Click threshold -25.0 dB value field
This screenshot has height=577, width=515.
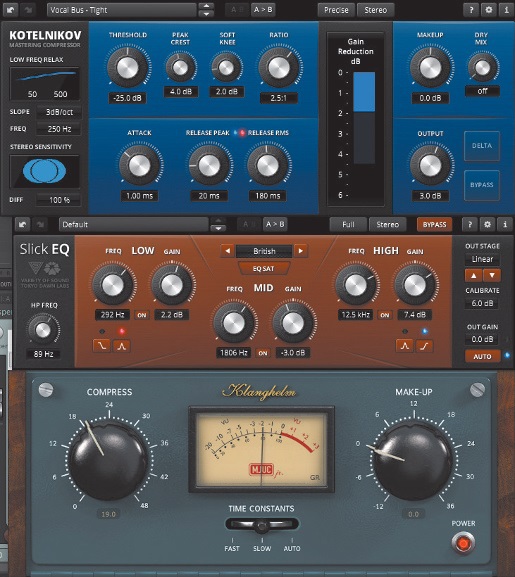pyautogui.click(x=128, y=98)
